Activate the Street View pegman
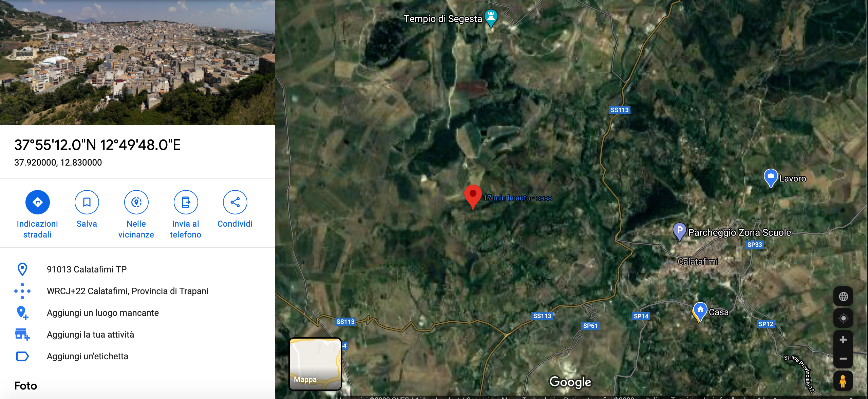The width and height of the screenshot is (868, 399). tap(843, 381)
